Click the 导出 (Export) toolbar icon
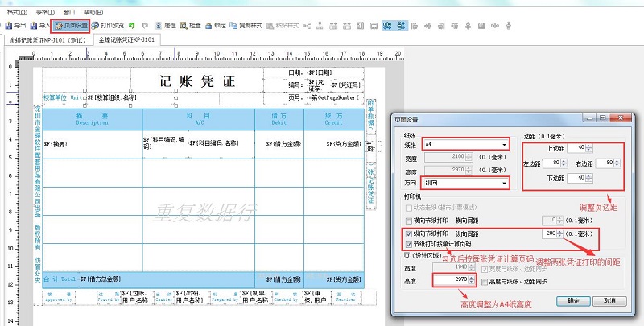The height and width of the screenshot is (326, 644). [16, 26]
